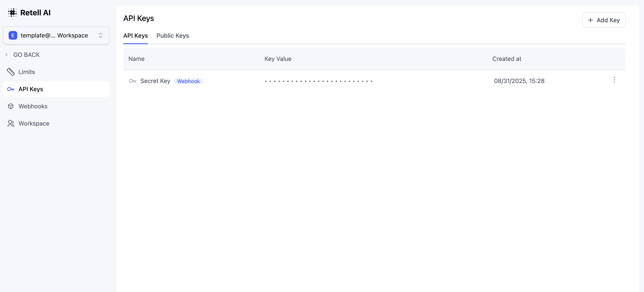Click GO BACK in the sidebar
The width and height of the screenshot is (644, 292).
[x=27, y=54]
